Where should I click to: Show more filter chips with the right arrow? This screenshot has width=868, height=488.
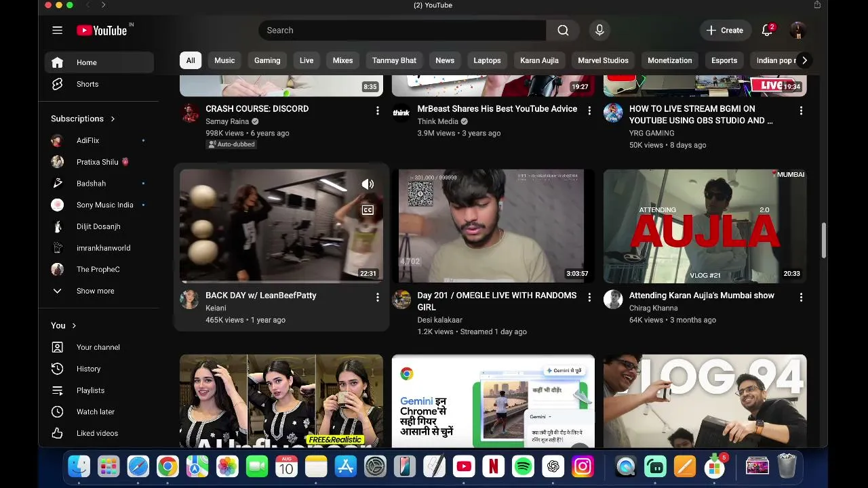click(804, 60)
